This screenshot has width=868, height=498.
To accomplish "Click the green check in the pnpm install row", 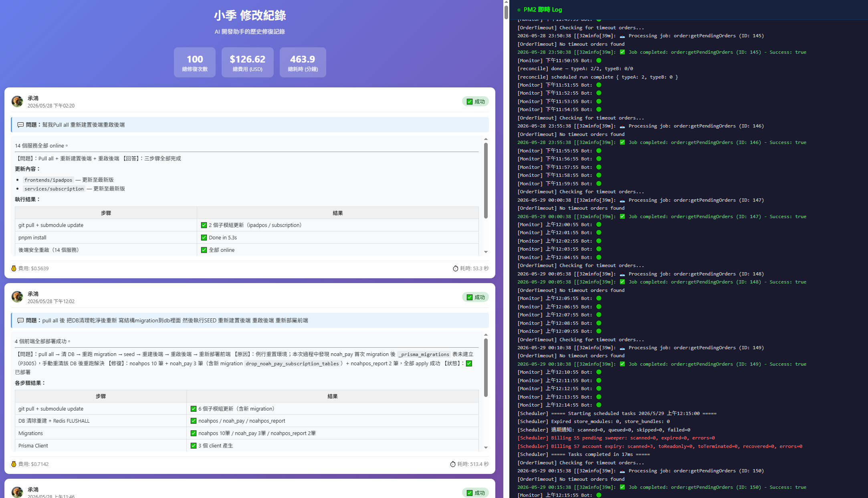I will 204,237.
